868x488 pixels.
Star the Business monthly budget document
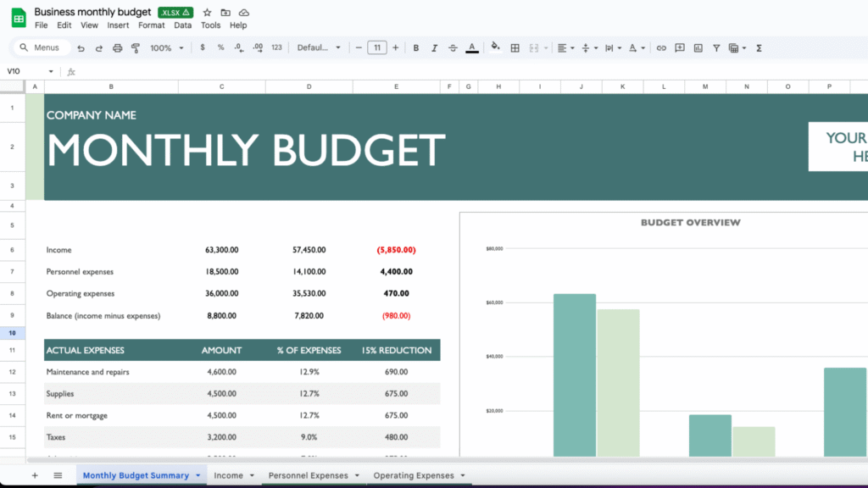(207, 13)
